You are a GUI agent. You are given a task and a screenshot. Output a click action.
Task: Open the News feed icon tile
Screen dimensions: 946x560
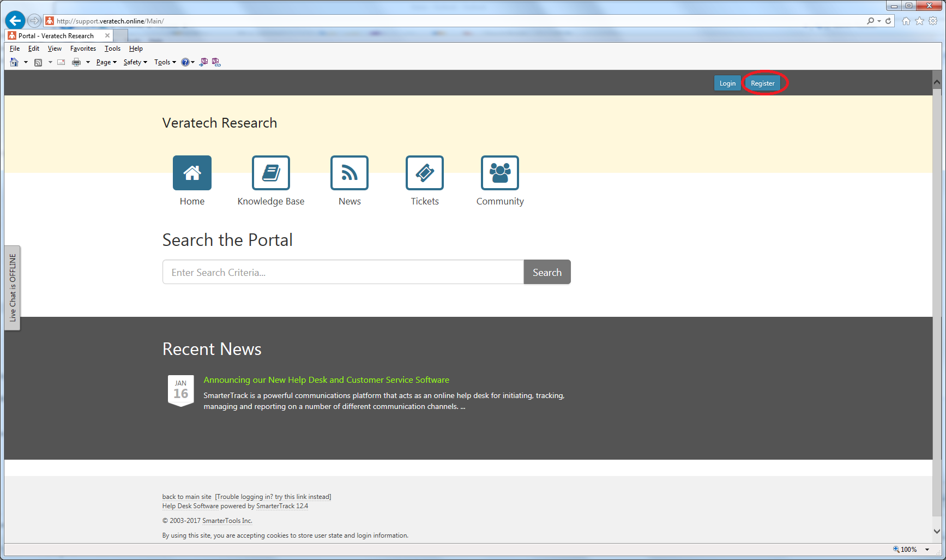tap(350, 173)
